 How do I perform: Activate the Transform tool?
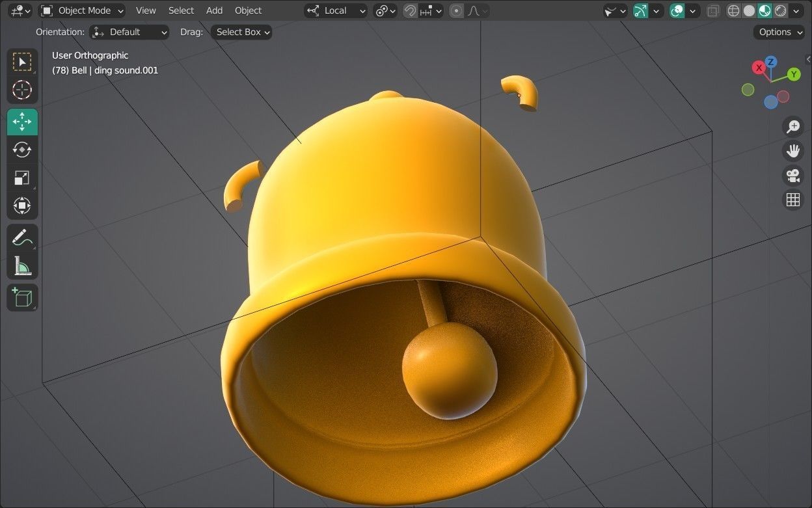pos(22,206)
